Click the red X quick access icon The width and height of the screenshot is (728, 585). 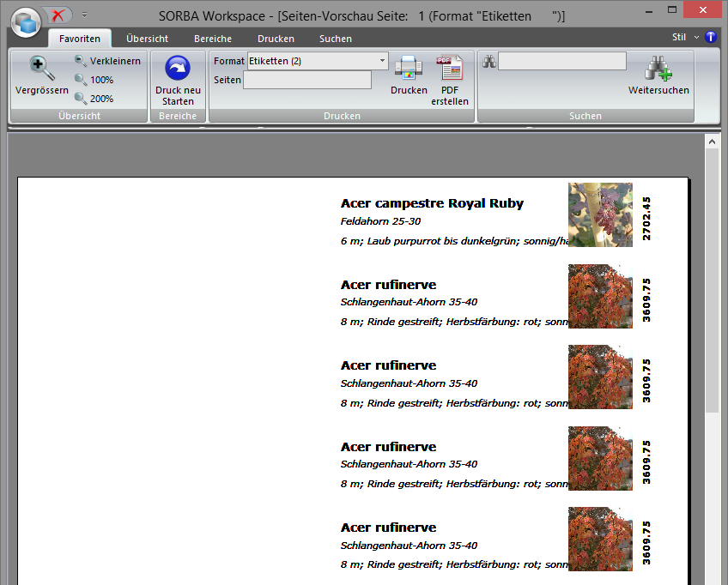tap(58, 15)
